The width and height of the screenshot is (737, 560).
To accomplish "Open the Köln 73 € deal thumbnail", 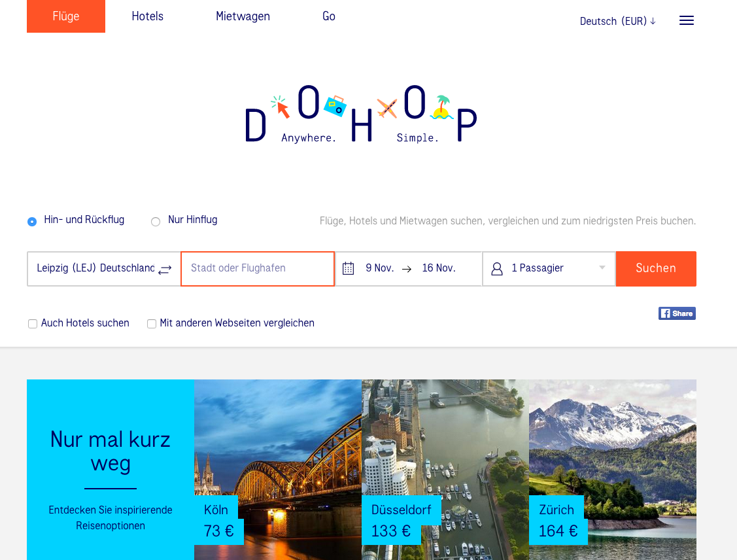I will coord(278,470).
